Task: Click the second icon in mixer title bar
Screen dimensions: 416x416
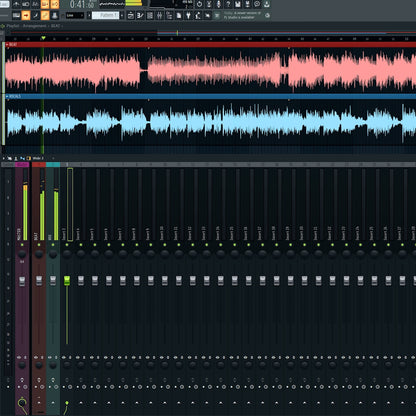Action: [x=9, y=158]
